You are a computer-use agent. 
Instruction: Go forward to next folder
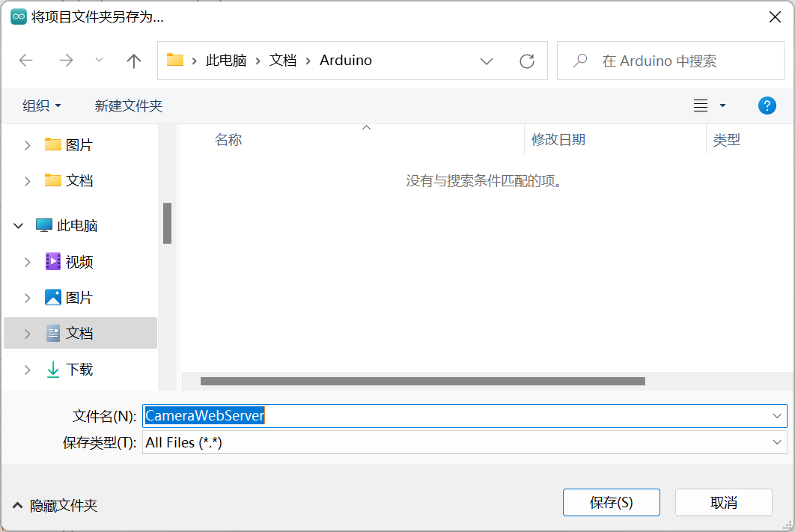pos(66,61)
